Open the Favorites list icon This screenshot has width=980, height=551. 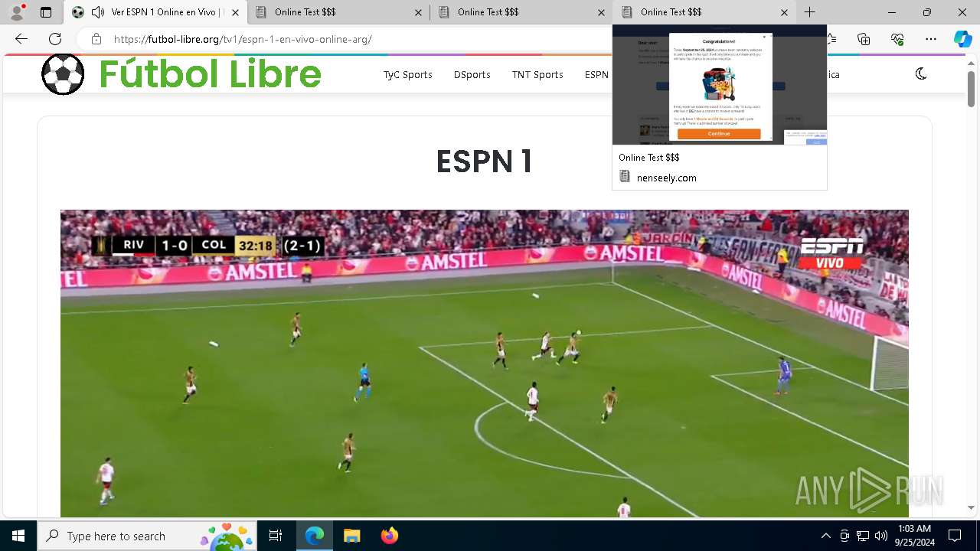[831, 39]
